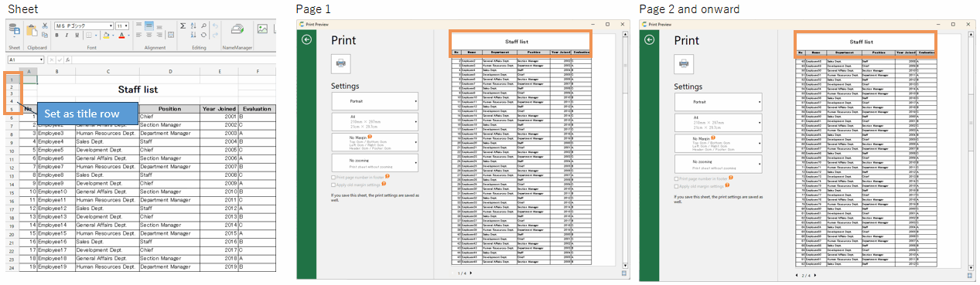The image size is (980, 285).
Task: Click the sort ascending icon
Action: point(193,25)
